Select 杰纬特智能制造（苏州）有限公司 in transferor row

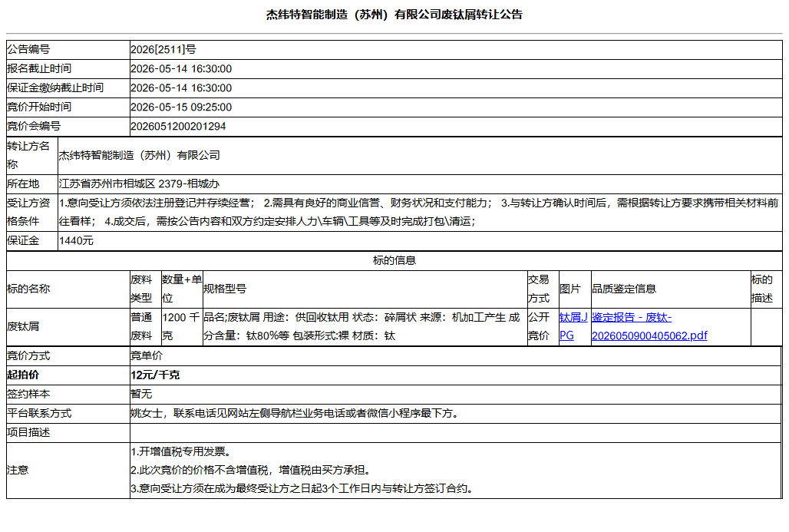point(140,155)
